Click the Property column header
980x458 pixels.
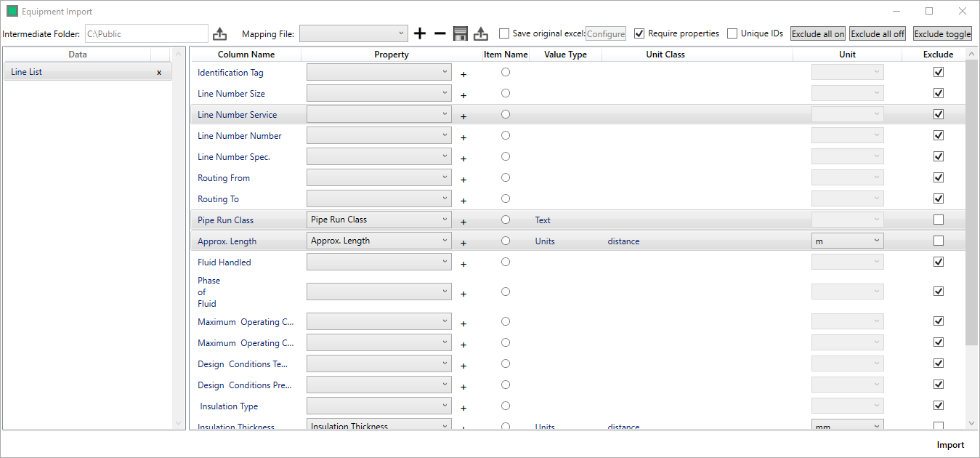(391, 55)
